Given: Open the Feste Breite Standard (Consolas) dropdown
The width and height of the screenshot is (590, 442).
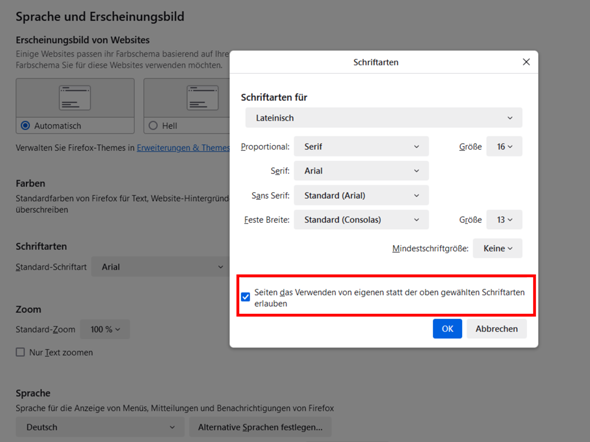Looking at the screenshot, I should pos(361,220).
